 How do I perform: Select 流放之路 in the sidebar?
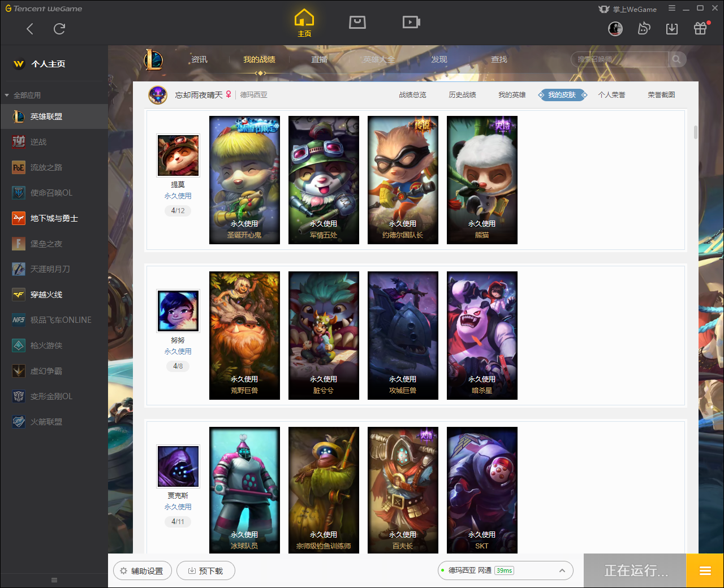[54, 167]
